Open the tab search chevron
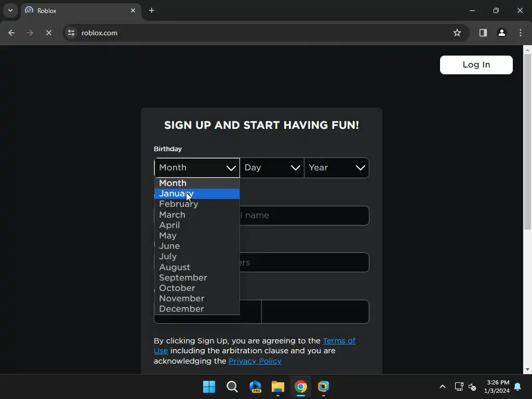This screenshot has width=532, height=399. pos(10,10)
